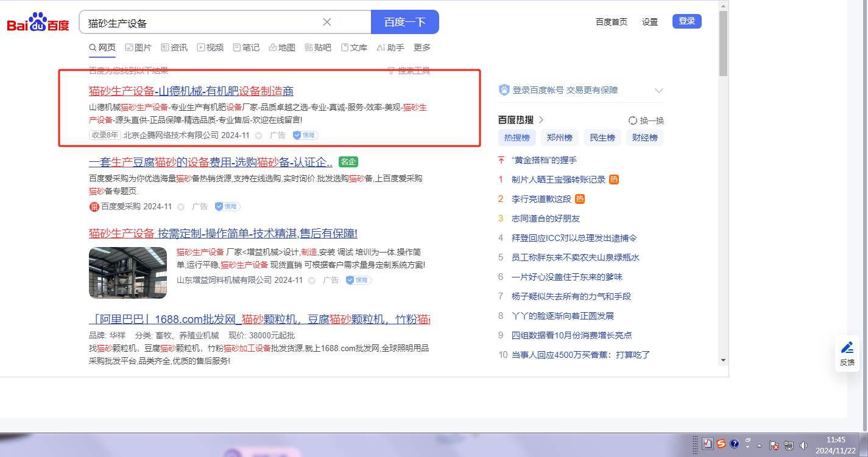
Task: Select the 郑州榜 hot list tab
Action: (560, 138)
